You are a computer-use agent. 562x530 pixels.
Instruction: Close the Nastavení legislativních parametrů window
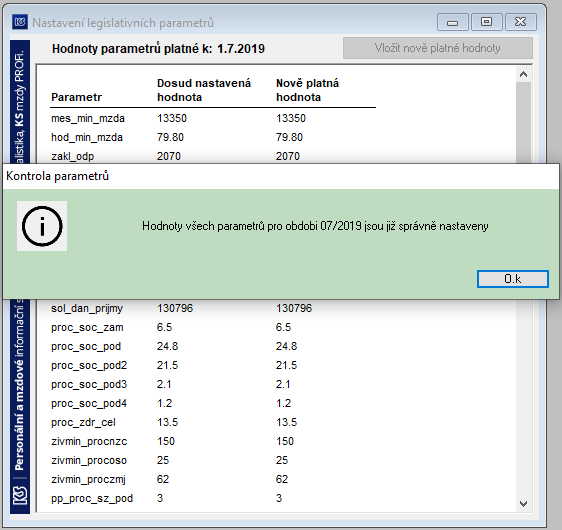520,23
